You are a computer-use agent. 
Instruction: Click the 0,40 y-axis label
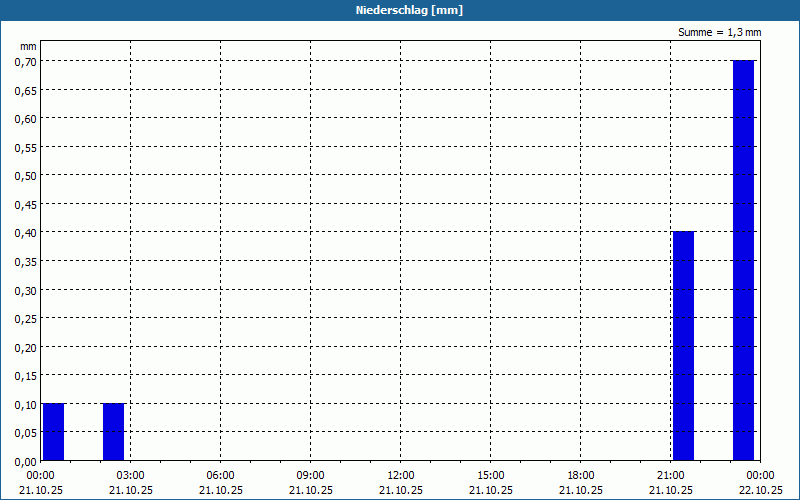(26, 233)
